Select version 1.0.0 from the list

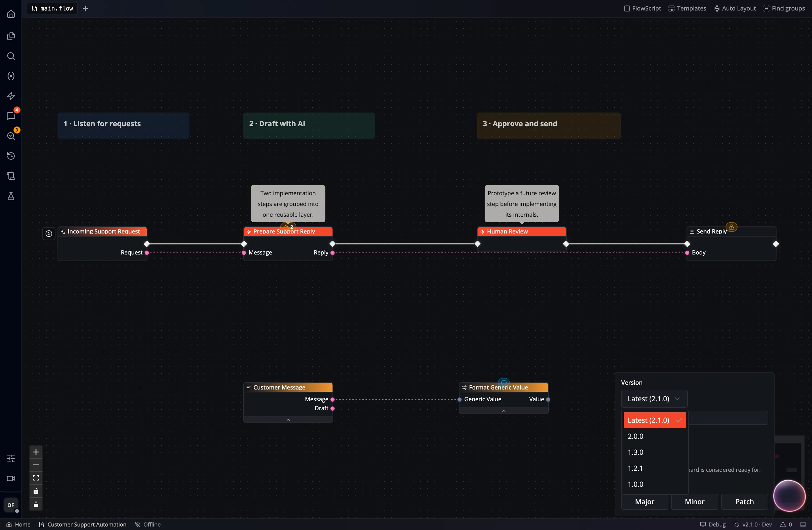(x=655, y=484)
